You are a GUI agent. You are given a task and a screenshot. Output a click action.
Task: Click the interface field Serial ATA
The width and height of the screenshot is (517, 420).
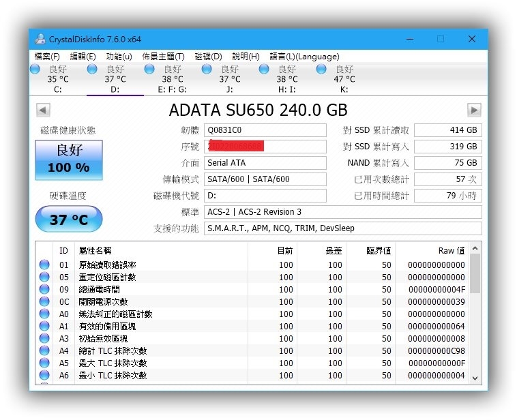point(265,163)
